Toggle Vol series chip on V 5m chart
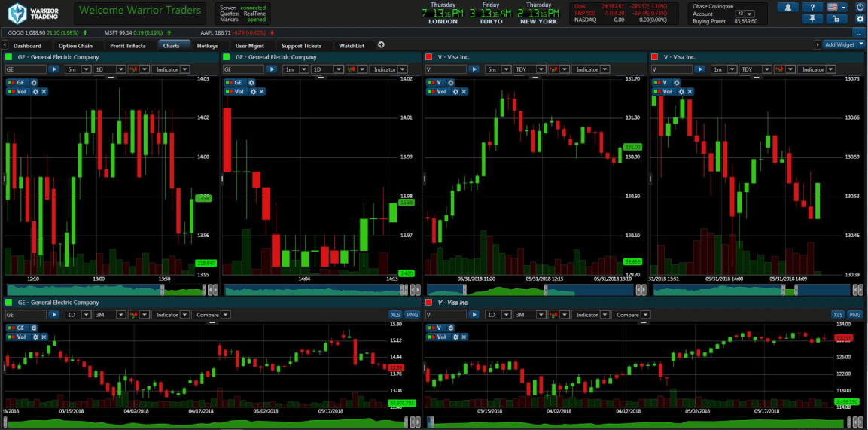This screenshot has height=430, width=868. (438, 91)
